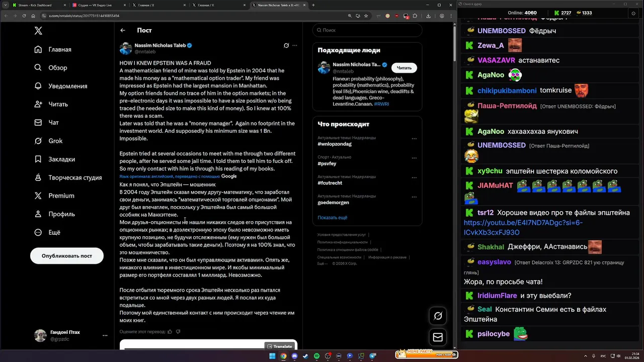Open the floating messages envelope button

(438, 337)
